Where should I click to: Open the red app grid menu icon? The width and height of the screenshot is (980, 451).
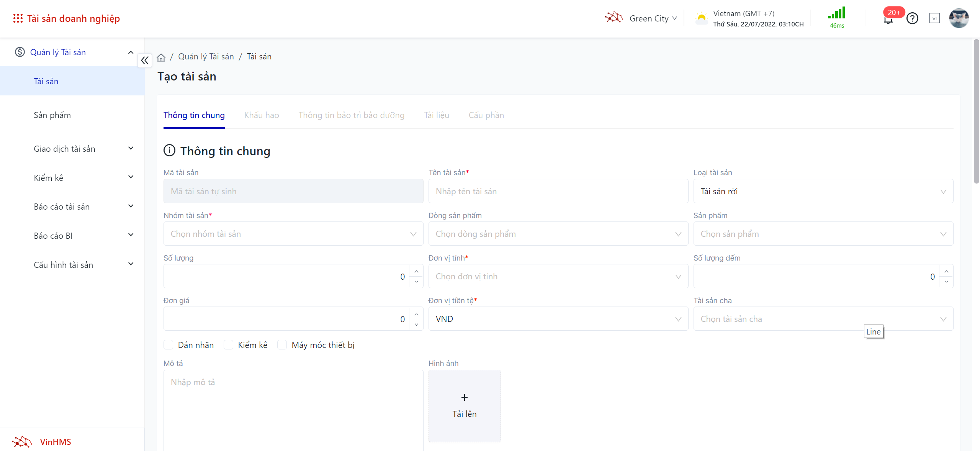click(x=18, y=18)
